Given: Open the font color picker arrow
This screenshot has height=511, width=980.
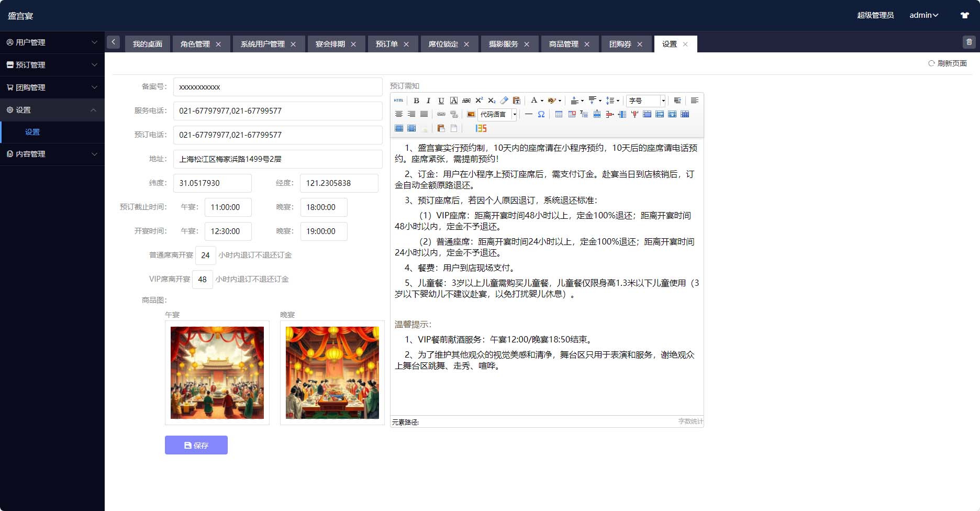Looking at the screenshot, I should pos(542,101).
